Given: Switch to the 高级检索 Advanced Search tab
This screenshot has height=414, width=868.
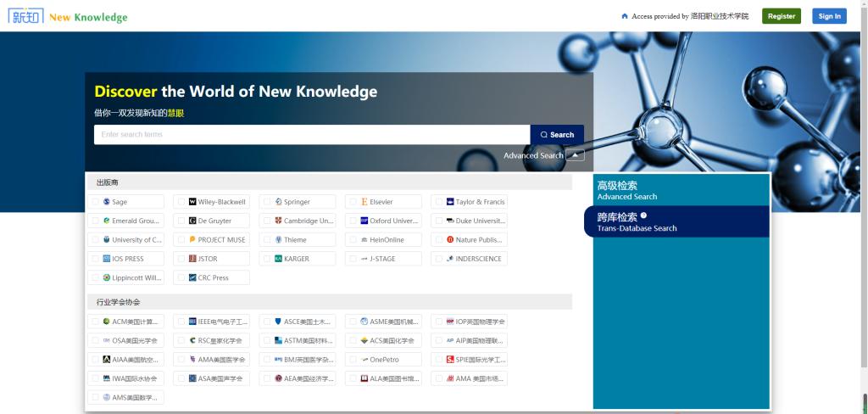Looking at the screenshot, I should 627,190.
